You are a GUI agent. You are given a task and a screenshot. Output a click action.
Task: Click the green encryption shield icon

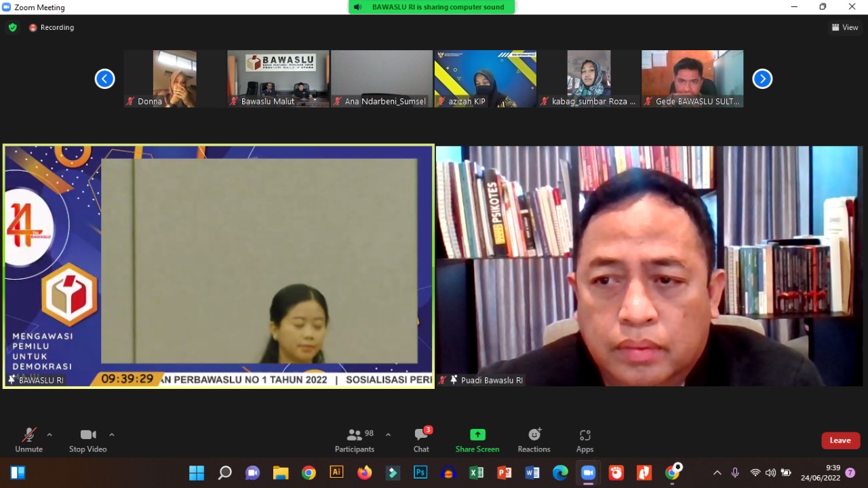click(x=12, y=27)
